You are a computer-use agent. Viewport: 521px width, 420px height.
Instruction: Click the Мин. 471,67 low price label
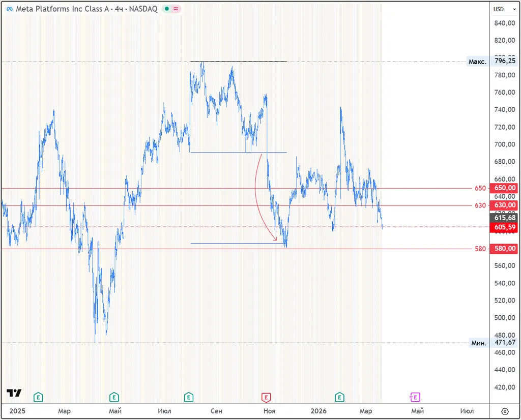coord(493,343)
